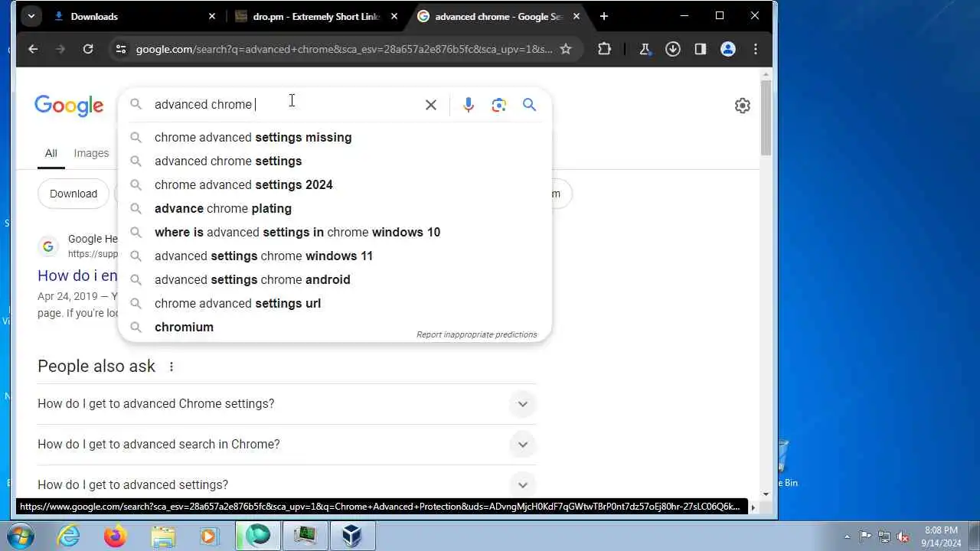Switch to the dro.pm tab
This screenshot has width=980, height=551.
point(317,16)
